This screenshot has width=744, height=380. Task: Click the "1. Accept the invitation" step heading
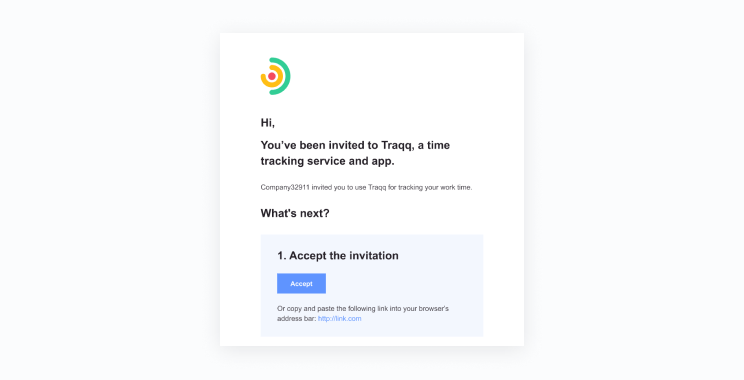click(338, 256)
